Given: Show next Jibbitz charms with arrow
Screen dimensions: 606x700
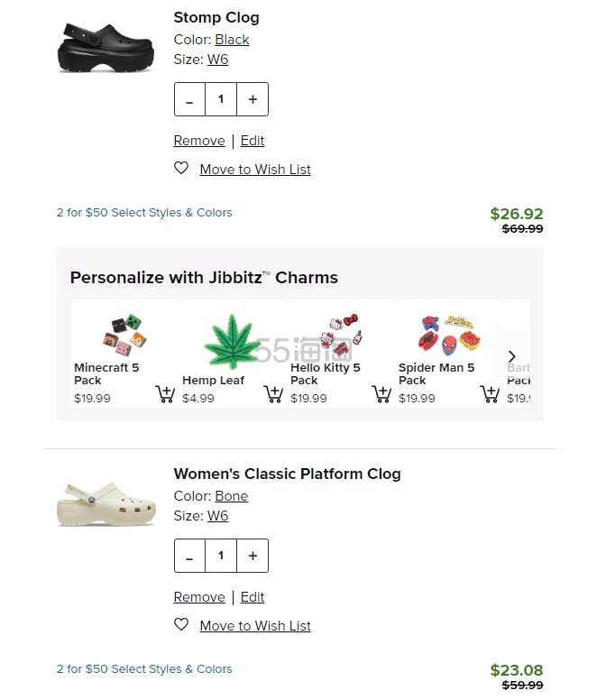Looking at the screenshot, I should pyautogui.click(x=512, y=356).
